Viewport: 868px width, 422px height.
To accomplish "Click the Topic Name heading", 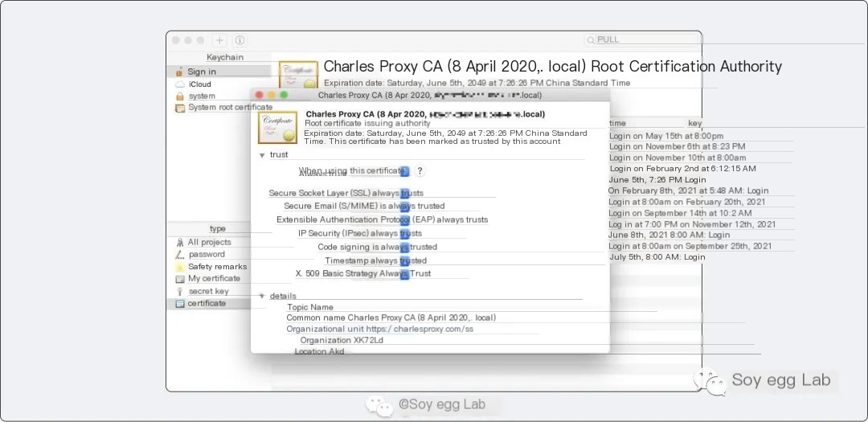I will (310, 307).
